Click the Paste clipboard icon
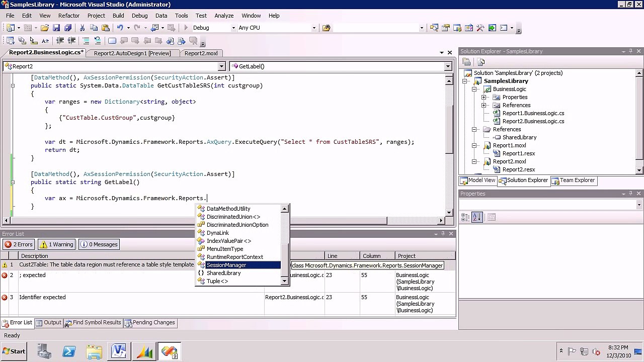Image resolution: width=644 pixels, height=362 pixels. [105, 28]
